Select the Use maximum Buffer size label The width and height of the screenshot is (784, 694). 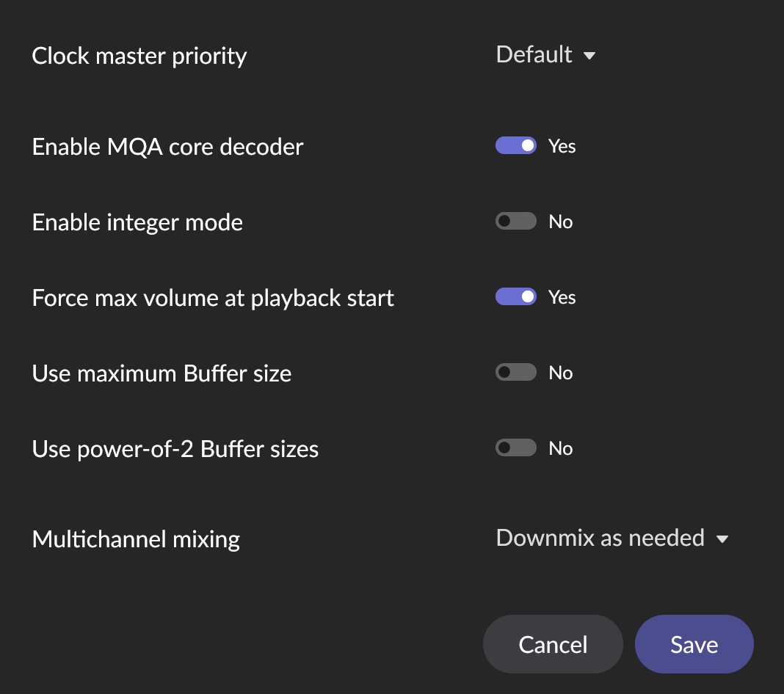point(161,373)
